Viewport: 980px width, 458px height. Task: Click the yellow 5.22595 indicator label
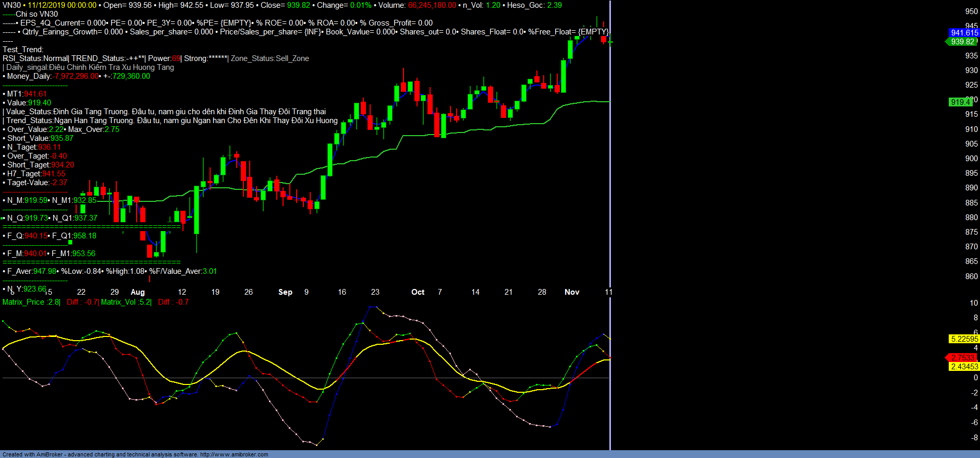tap(964, 339)
